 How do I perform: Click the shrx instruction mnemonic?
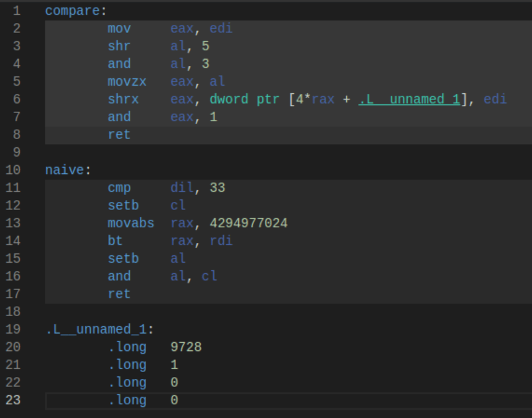pos(123,99)
